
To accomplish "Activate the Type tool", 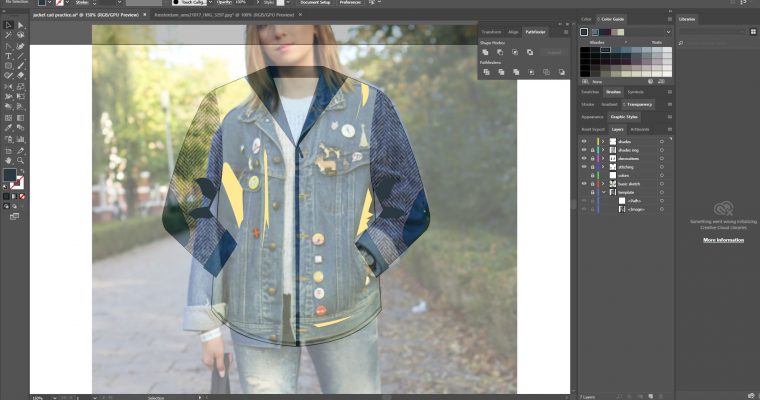I will (8, 56).
